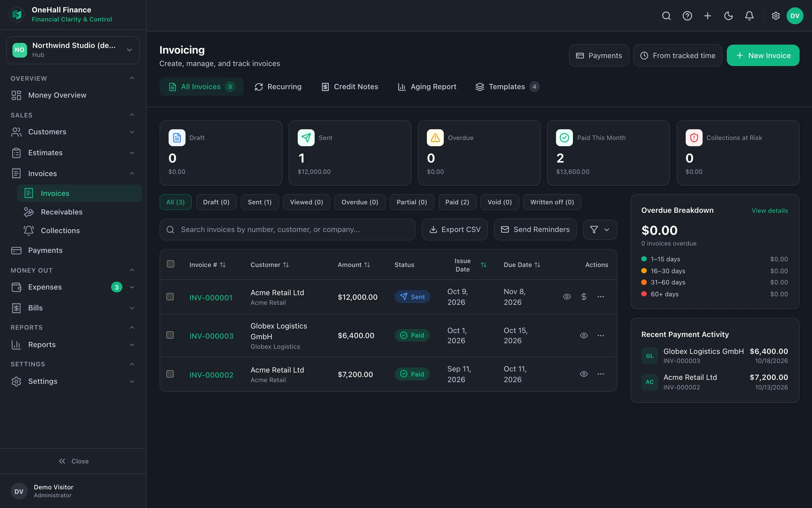Open Payments button in page header
812x508 pixels.
(599, 55)
